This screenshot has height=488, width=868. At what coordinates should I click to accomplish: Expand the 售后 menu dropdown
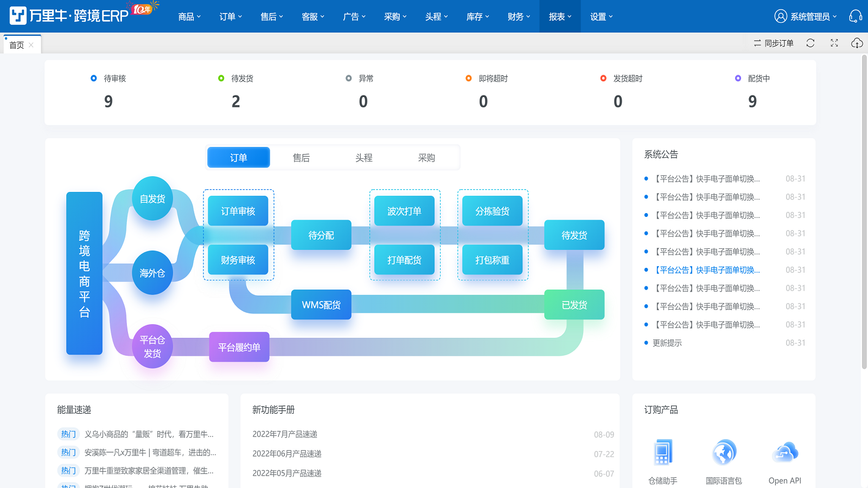click(x=272, y=16)
